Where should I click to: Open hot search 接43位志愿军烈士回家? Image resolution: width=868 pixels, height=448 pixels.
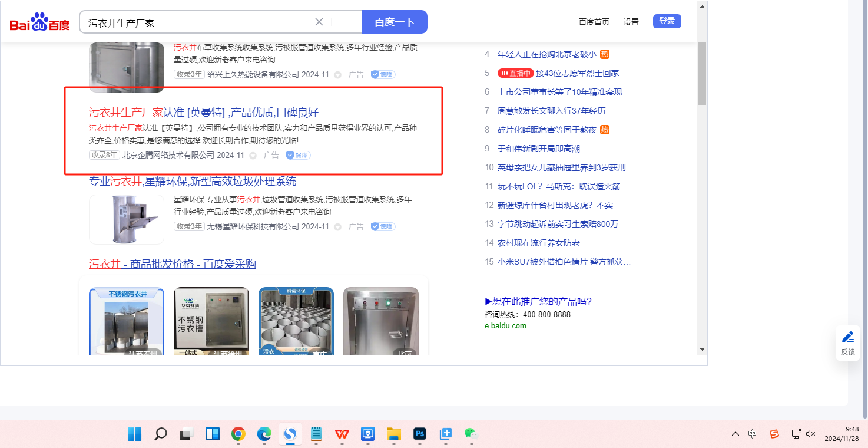coord(578,73)
